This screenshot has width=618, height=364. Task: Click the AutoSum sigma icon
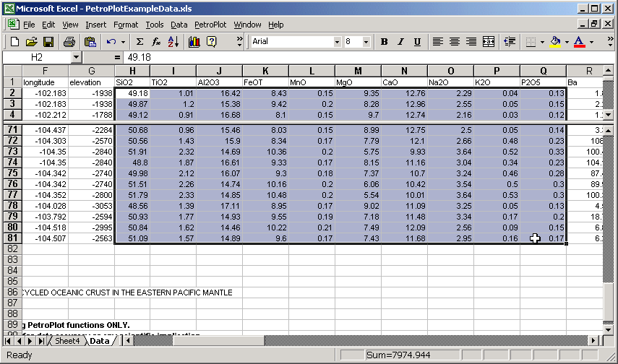pyautogui.click(x=140, y=42)
